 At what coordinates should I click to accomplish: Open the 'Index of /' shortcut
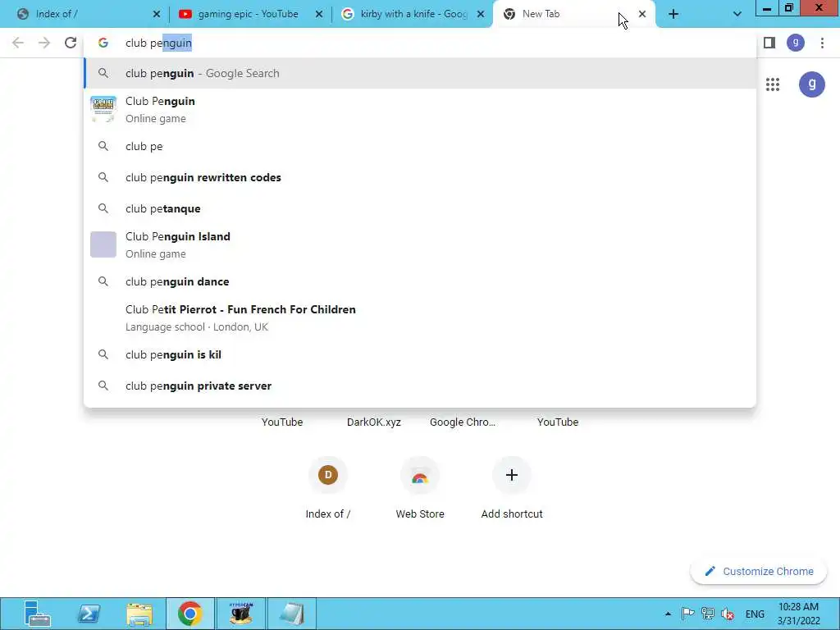[x=328, y=487]
